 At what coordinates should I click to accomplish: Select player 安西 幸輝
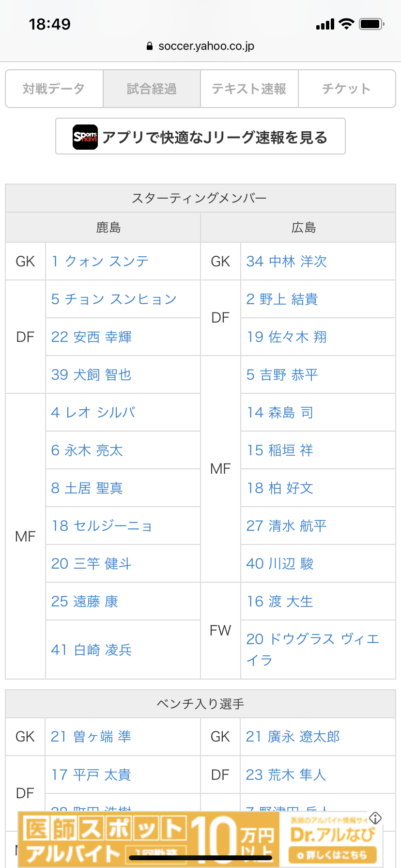(92, 337)
